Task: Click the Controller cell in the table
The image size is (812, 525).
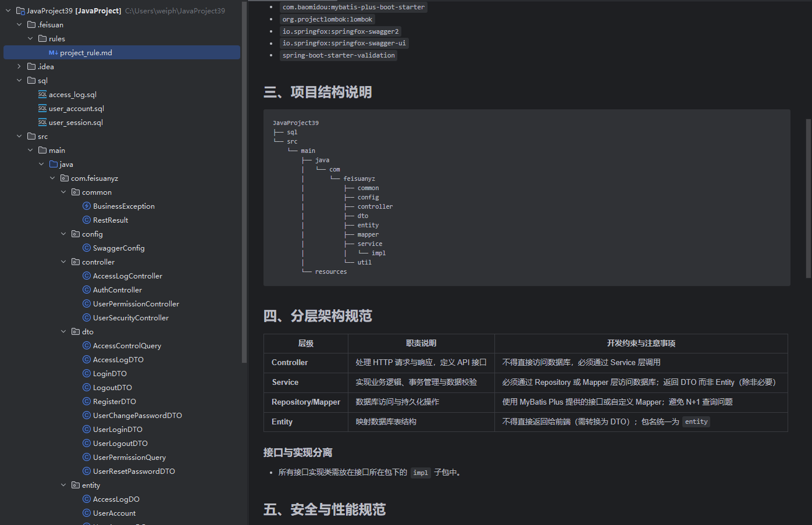Action: pyautogui.click(x=306, y=362)
